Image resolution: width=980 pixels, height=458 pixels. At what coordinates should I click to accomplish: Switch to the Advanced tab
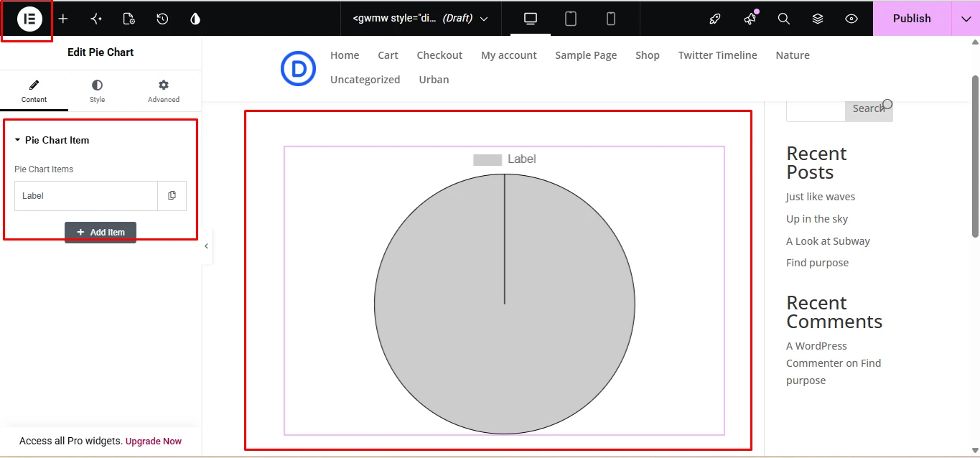164,91
